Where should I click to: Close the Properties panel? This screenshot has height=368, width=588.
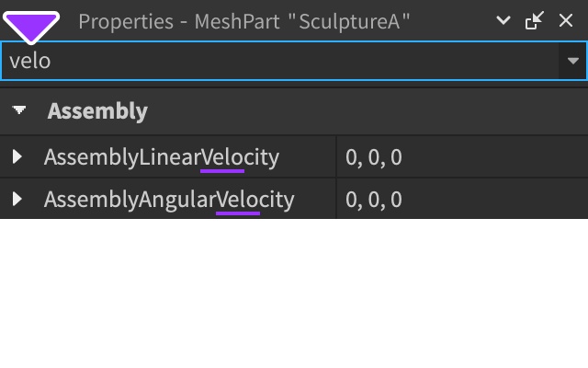point(565,20)
